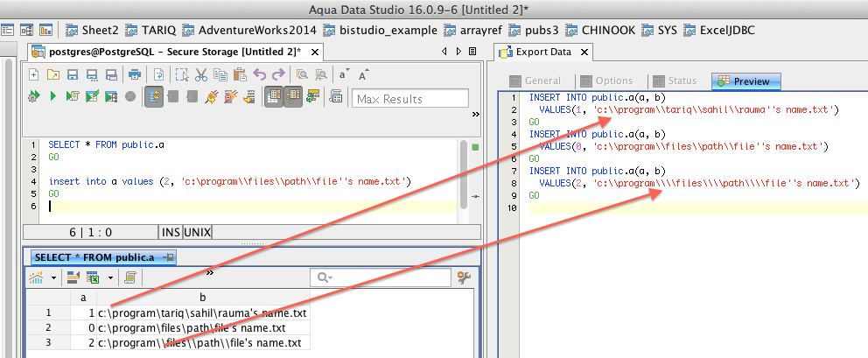Open the Sheet2 server shortcut
This screenshot has height=358, width=868.
[x=93, y=30]
